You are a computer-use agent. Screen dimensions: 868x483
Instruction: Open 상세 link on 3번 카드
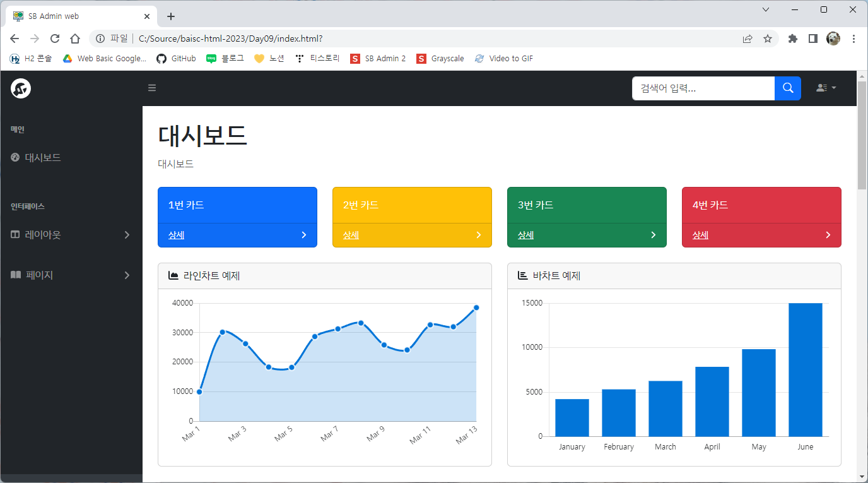pos(526,235)
